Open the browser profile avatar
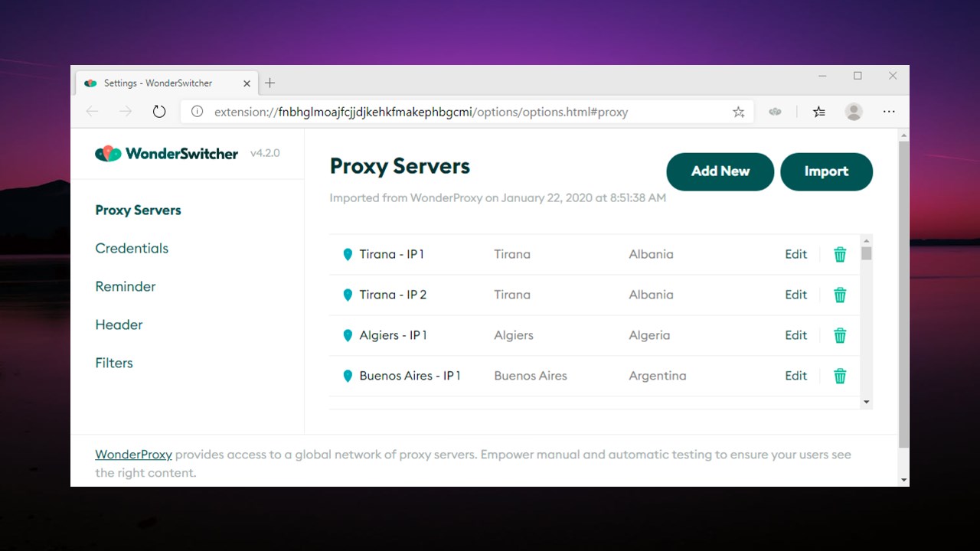The image size is (980, 551). [854, 112]
